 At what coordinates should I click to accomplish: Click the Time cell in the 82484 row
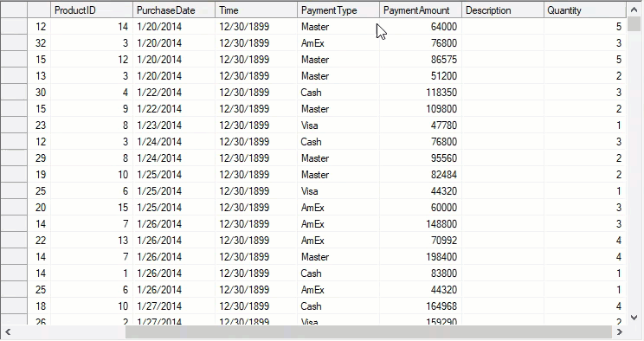click(x=256, y=175)
